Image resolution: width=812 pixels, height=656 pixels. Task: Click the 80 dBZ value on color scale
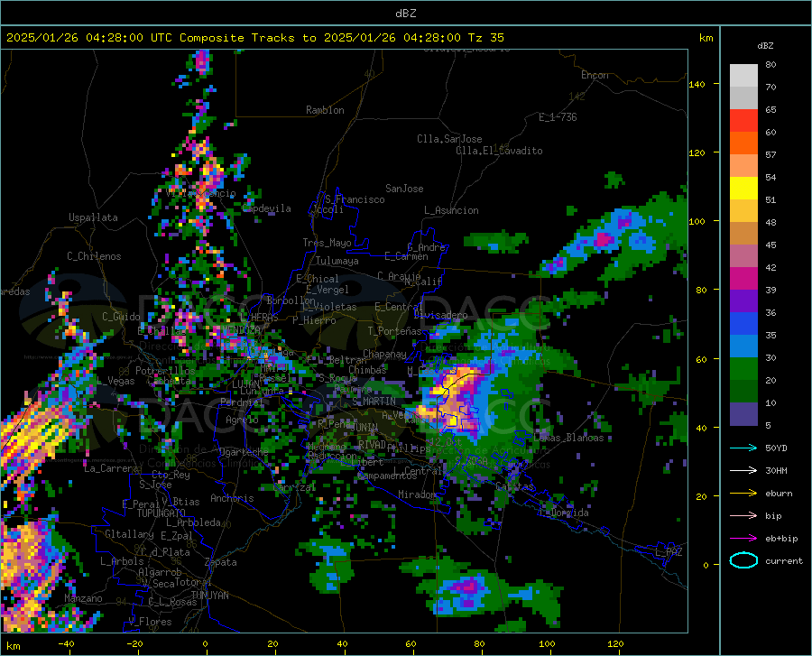770,64
